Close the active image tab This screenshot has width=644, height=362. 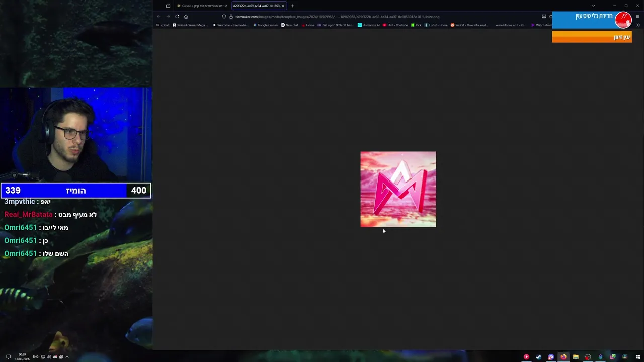click(x=283, y=6)
